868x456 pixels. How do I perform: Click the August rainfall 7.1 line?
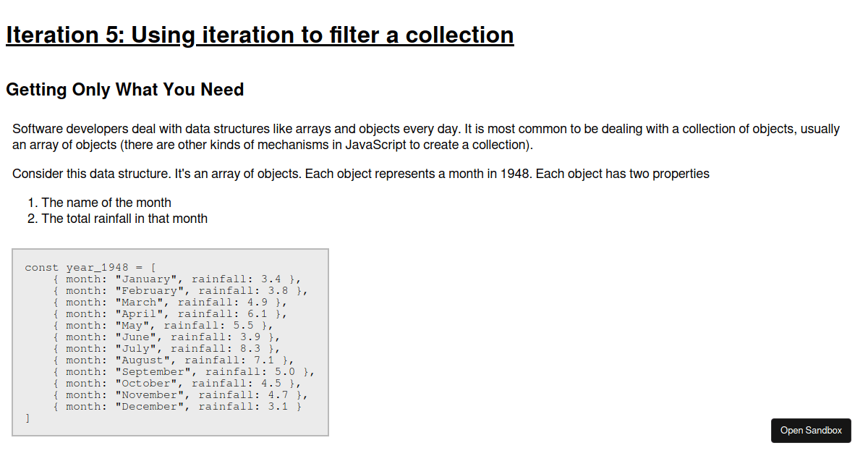tap(174, 360)
